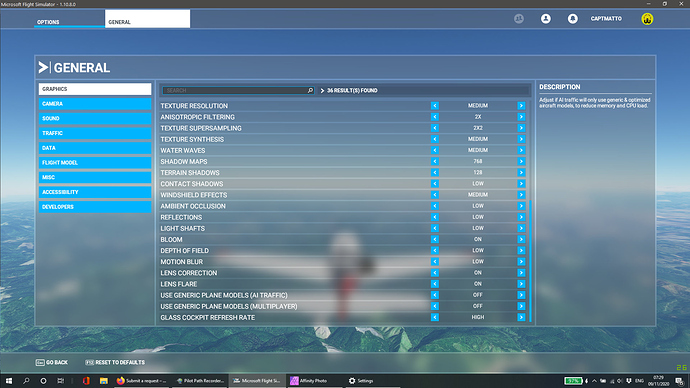Click the taskbar clock and date
690x388 pixels.
658,381
